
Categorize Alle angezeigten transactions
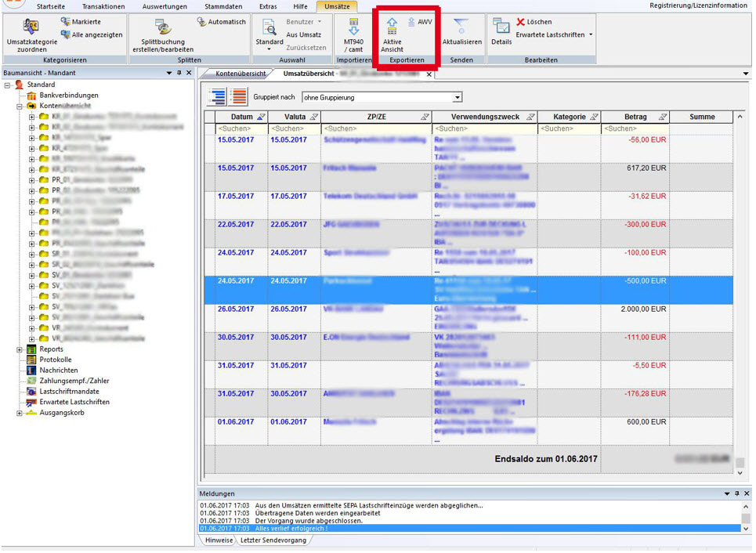(91, 34)
